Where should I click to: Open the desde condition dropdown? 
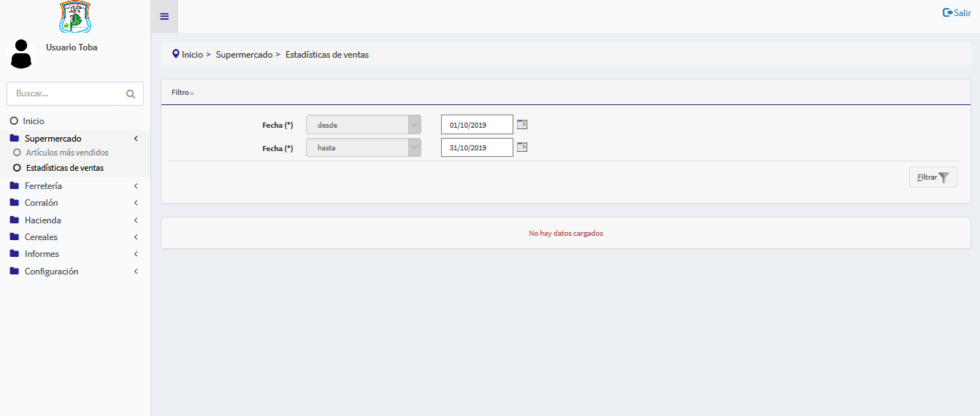tap(363, 125)
